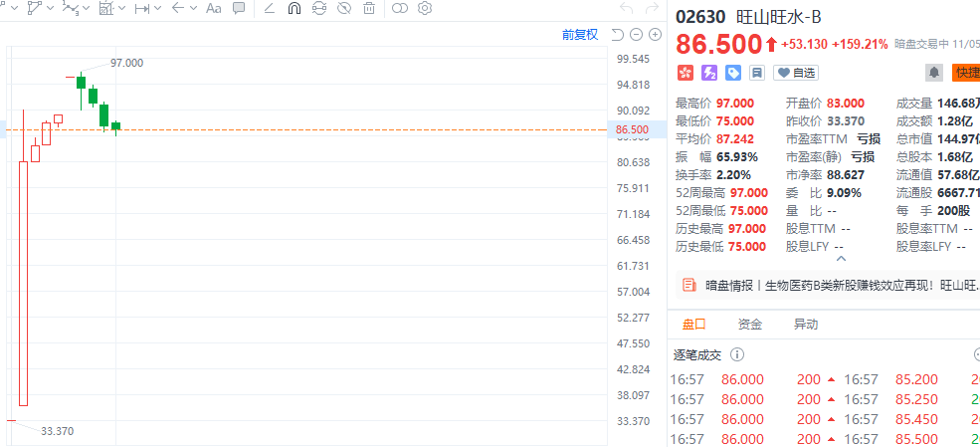Click the 97.000 high price label on chart
980x447 pixels.
[x=127, y=63]
